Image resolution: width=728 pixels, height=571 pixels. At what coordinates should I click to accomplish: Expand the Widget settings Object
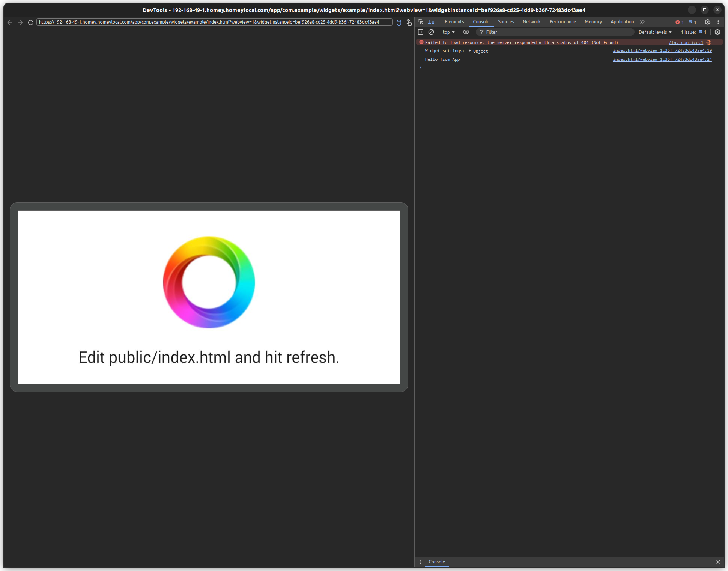point(470,51)
